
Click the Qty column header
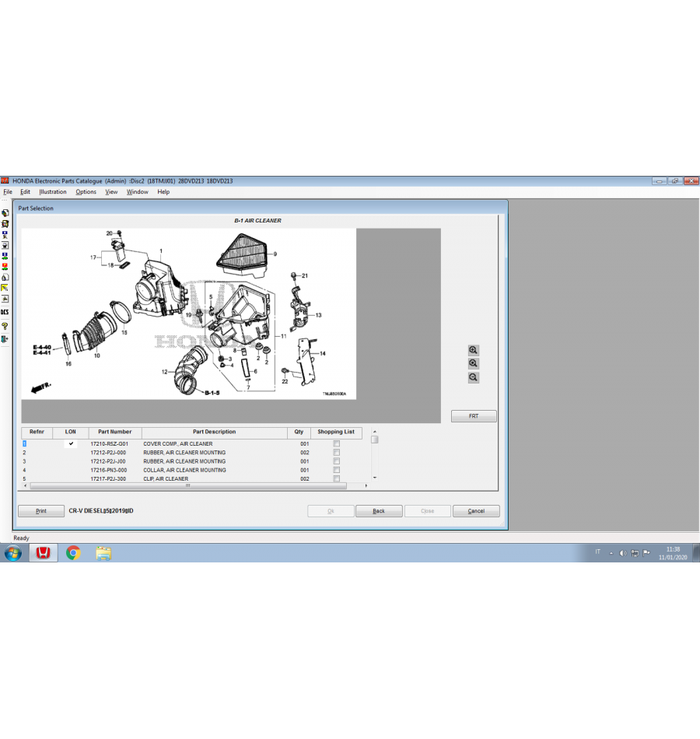299,432
